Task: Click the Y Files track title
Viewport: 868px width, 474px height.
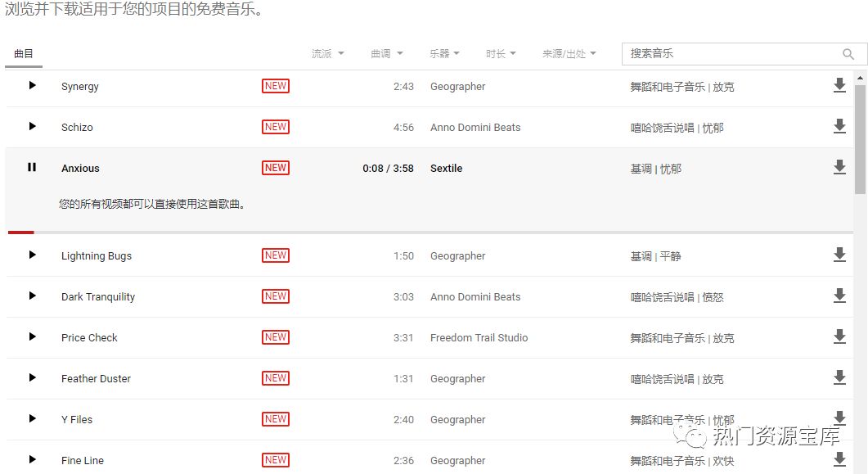Action: coord(76,420)
